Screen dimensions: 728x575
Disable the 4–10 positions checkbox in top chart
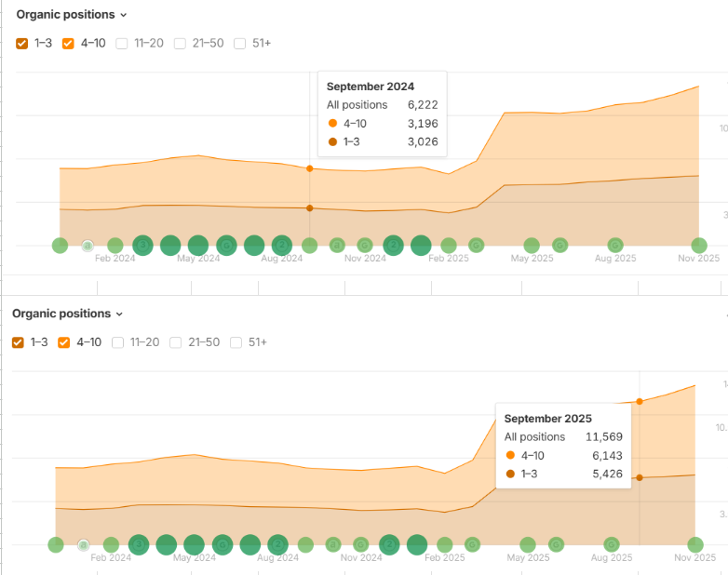[x=68, y=43]
